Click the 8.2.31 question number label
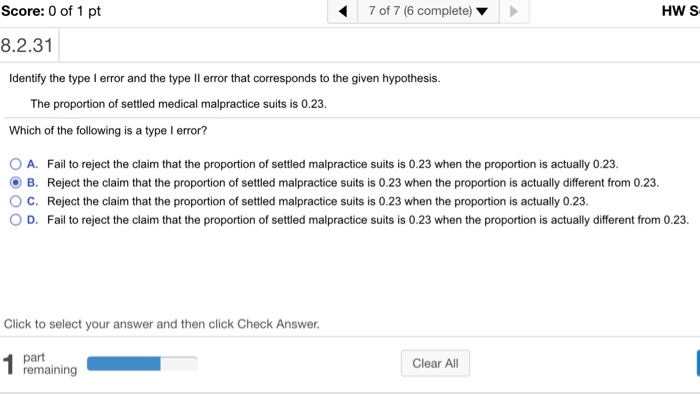 pos(27,45)
